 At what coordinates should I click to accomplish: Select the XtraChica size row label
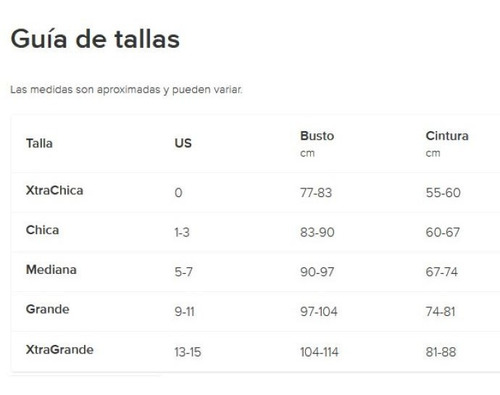pos(54,191)
